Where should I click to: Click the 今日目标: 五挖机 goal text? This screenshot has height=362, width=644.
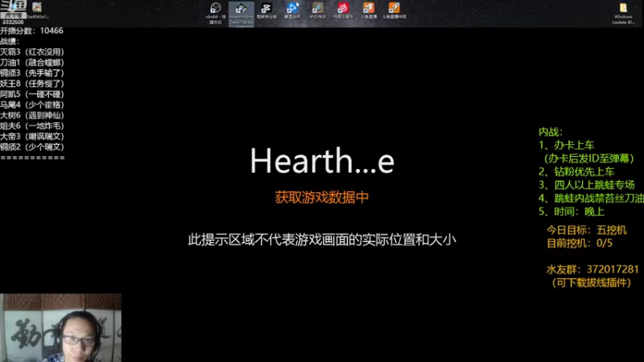point(587,230)
